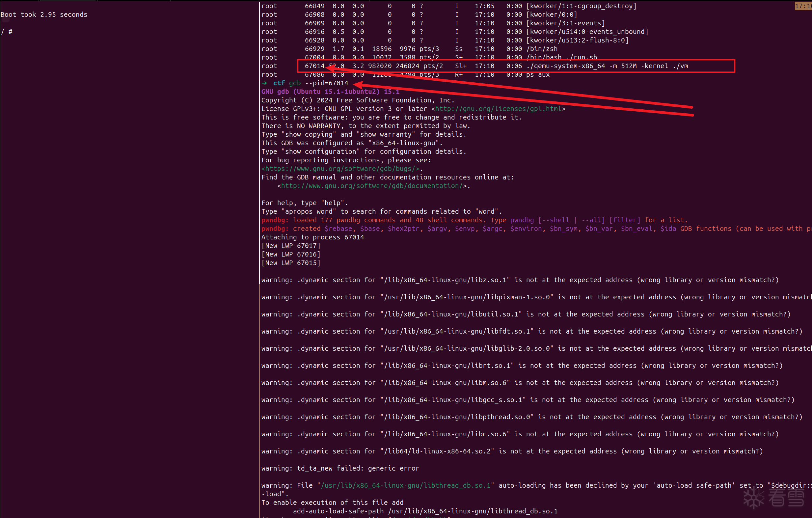Click the red-boxed qemu-system-x86_64 process line

coord(516,66)
